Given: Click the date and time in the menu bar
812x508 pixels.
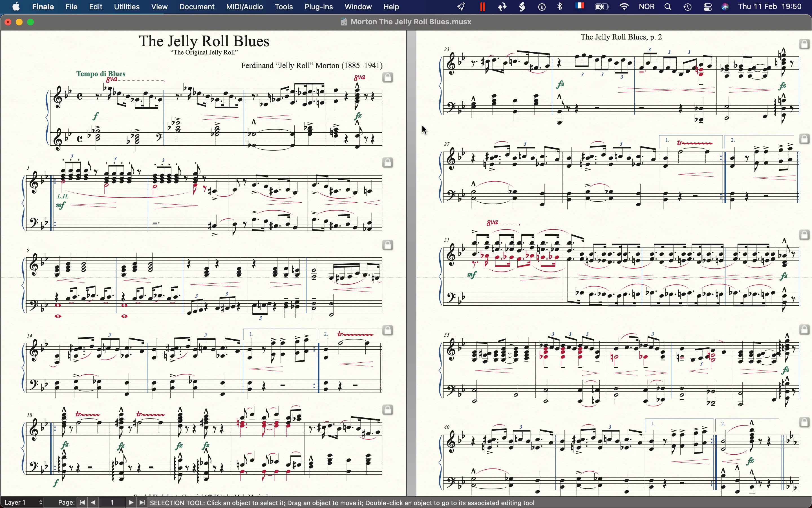Looking at the screenshot, I should coord(770,7).
